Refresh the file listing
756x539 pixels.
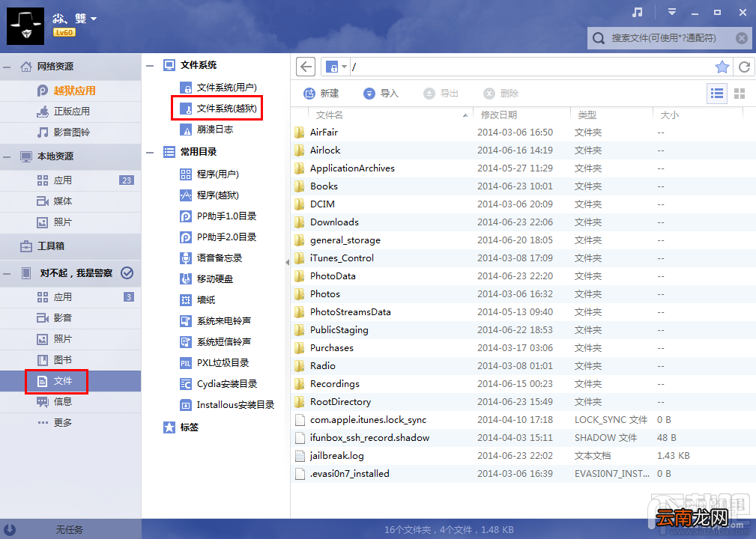click(x=744, y=67)
